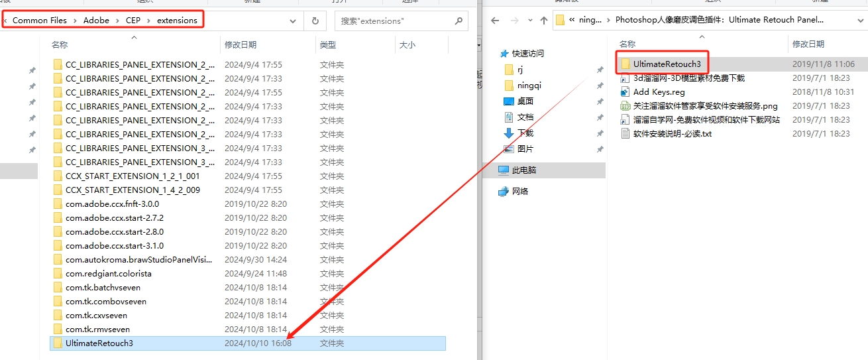Select the 溜溜自学网 shortcut file icon
This screenshot has height=360, width=868.
coord(625,119)
